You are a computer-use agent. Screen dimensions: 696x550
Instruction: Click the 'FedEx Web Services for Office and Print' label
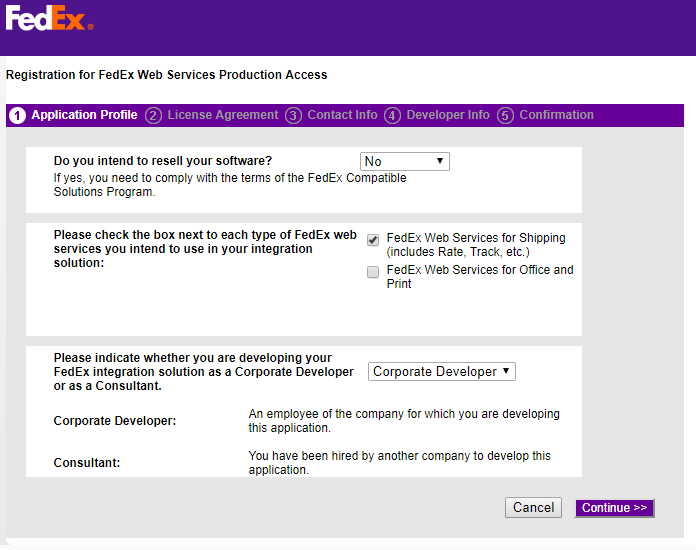click(x=480, y=277)
